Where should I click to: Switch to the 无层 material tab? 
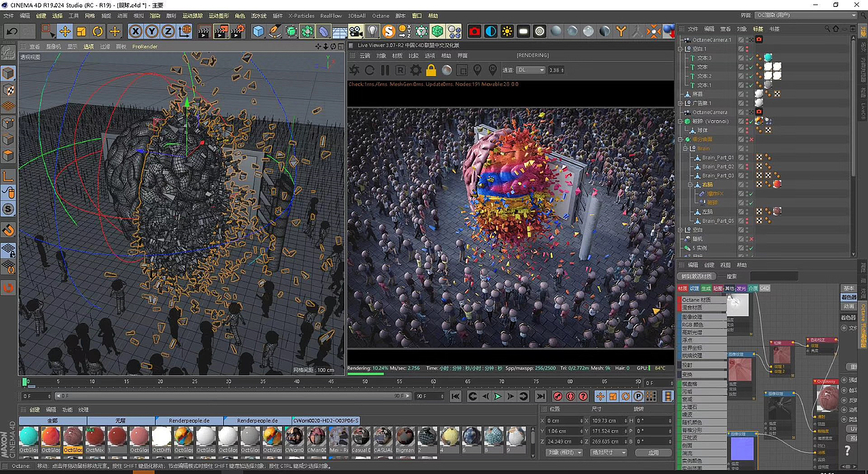(x=120, y=420)
